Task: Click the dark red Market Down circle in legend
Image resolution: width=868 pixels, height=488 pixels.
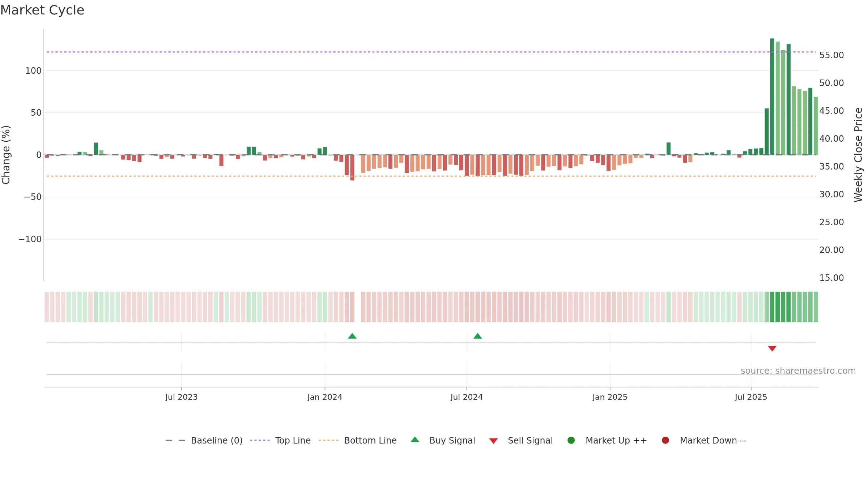Action: point(665,440)
